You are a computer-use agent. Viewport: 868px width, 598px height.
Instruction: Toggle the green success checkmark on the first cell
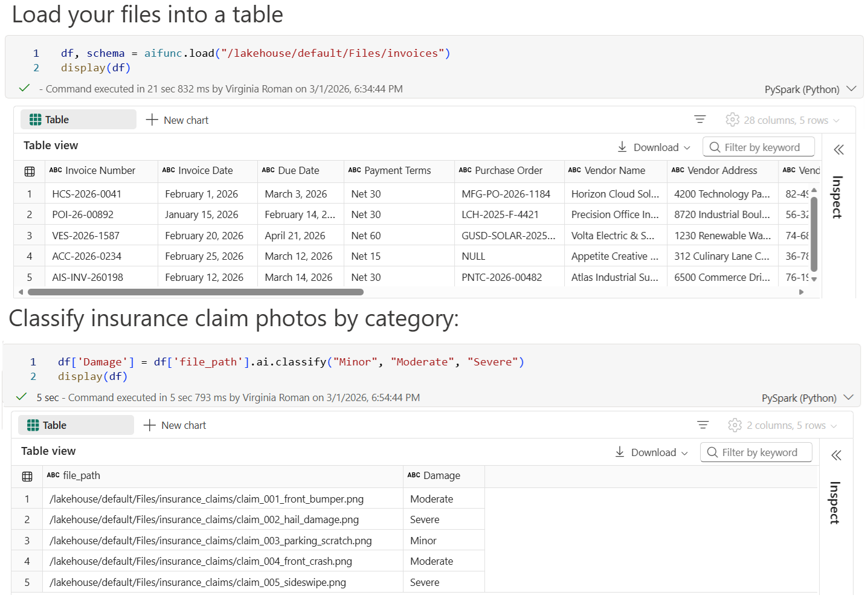[x=24, y=88]
